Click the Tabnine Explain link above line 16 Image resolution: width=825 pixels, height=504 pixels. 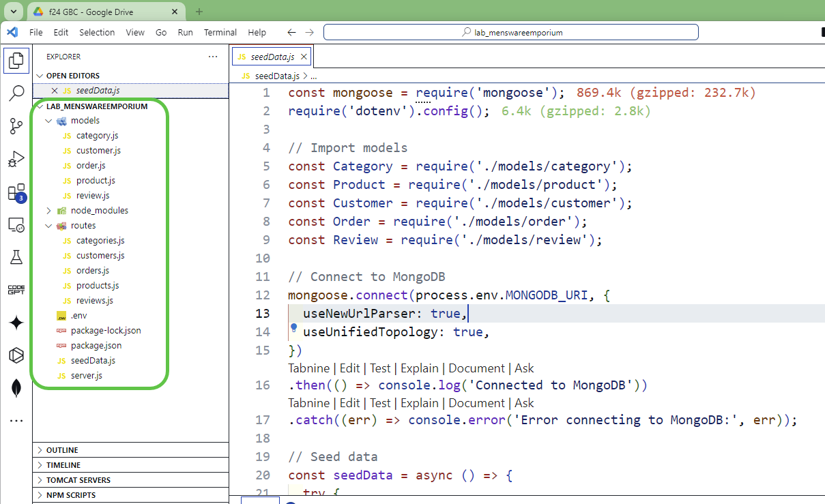click(419, 368)
